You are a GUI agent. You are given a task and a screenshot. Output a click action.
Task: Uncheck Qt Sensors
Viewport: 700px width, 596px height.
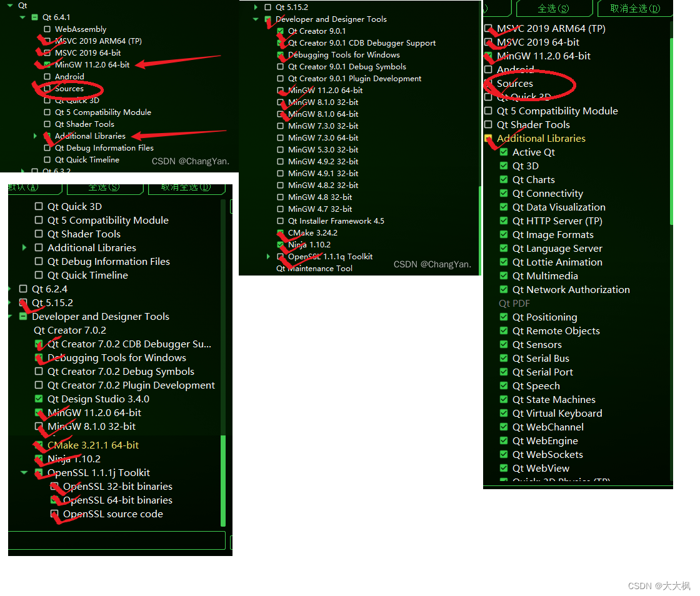[x=504, y=344]
